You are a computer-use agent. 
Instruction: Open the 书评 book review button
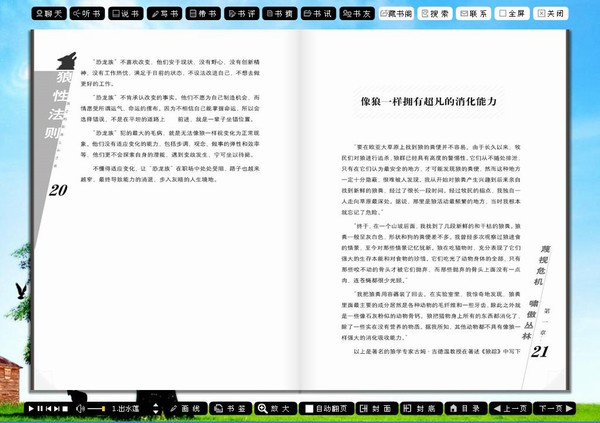241,14
